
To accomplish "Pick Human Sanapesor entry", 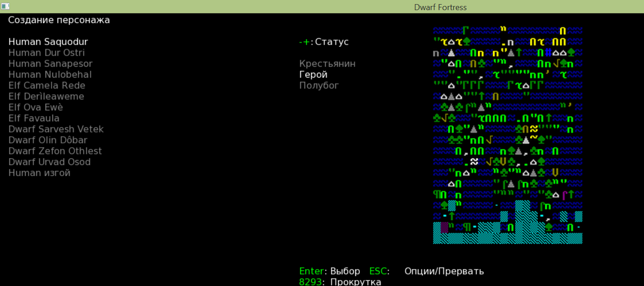I will (50, 64).
